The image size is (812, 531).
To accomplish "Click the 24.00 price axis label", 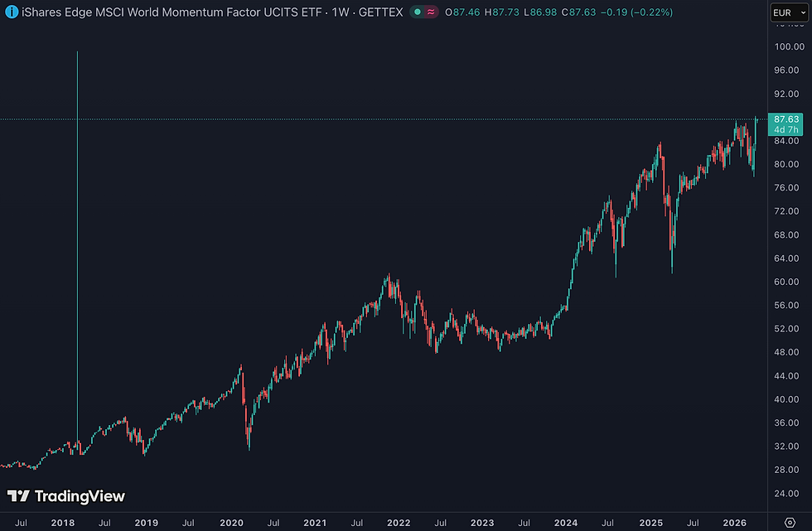I will pyautogui.click(x=786, y=493).
